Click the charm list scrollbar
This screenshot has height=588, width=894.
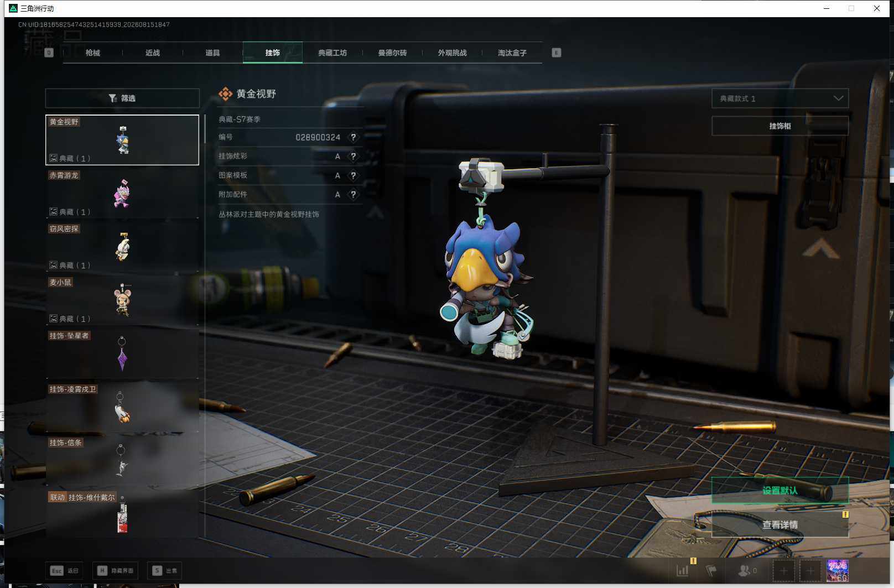(x=205, y=129)
